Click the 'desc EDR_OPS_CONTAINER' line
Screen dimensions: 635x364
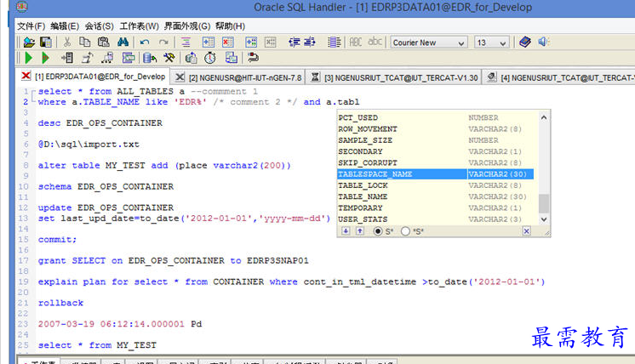[x=100, y=123]
